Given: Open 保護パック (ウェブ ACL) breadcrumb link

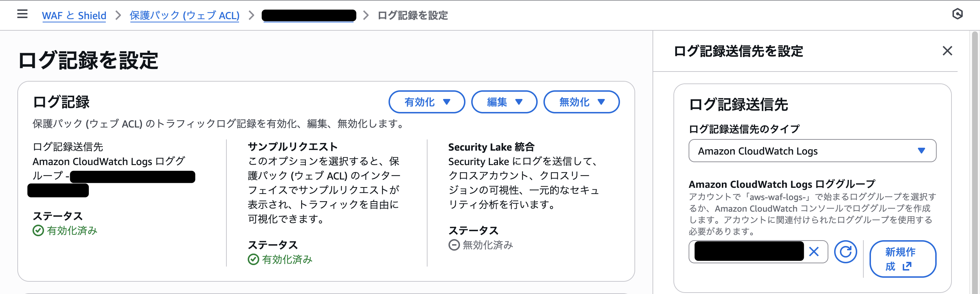Looking at the screenshot, I should tap(185, 16).
